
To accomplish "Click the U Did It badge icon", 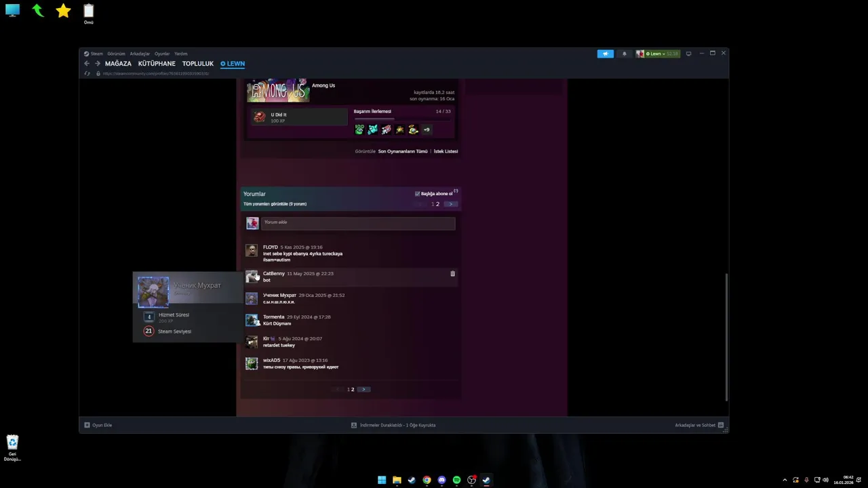I will (260, 117).
